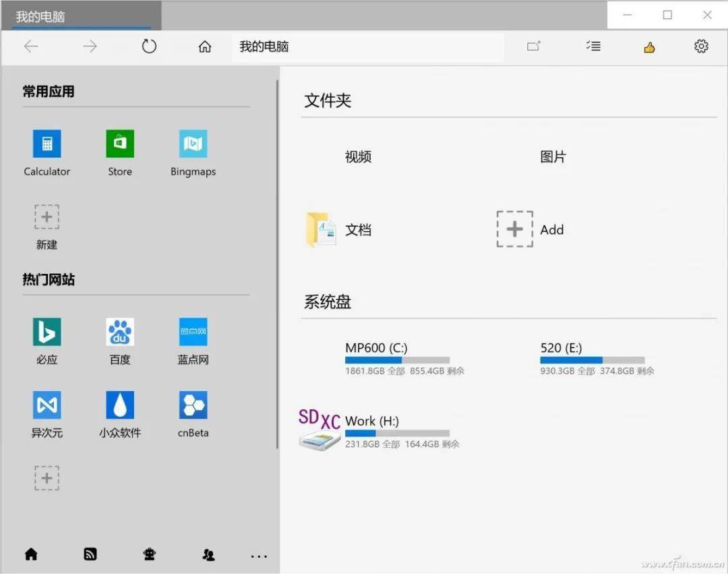The width and height of the screenshot is (728, 574).
Task: Add a new app with the 新建 tile
Action: tap(47, 227)
